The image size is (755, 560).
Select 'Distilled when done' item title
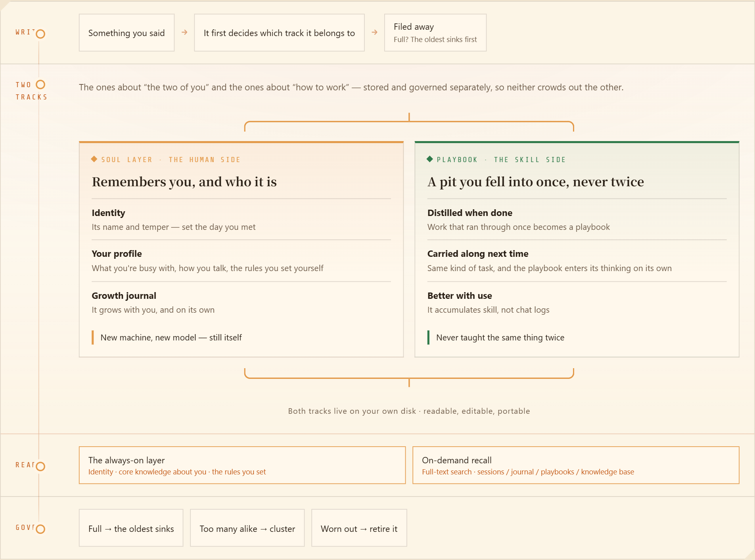click(470, 213)
